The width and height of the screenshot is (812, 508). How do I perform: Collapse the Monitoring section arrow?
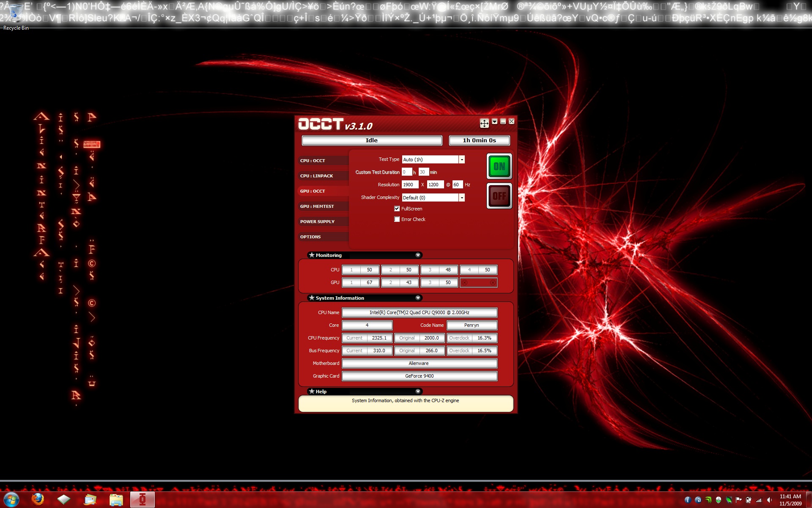tap(418, 255)
